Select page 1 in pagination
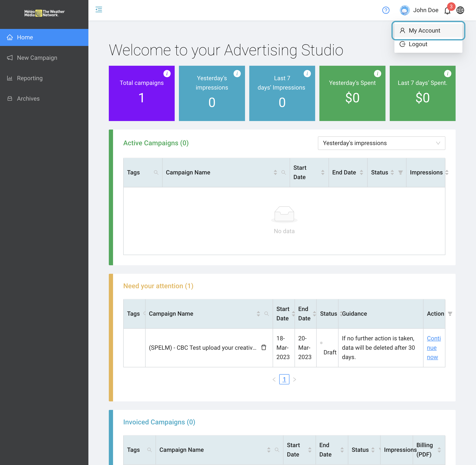 [x=284, y=379]
